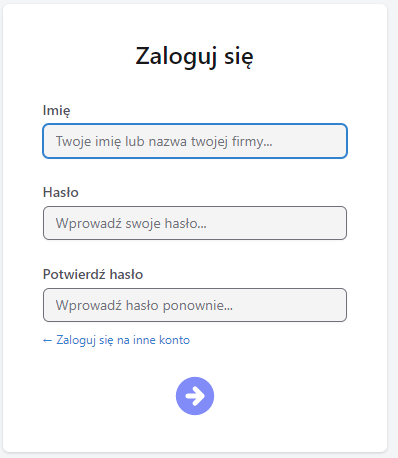Screen dimensions: 398x458
Task: Open the Zaloguj się na inne konto link
Action: point(116,340)
